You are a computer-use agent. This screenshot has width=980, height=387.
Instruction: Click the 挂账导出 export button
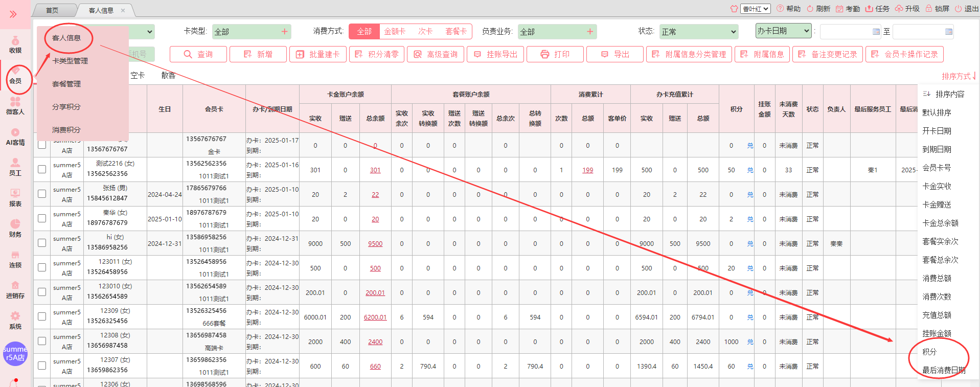pos(495,54)
